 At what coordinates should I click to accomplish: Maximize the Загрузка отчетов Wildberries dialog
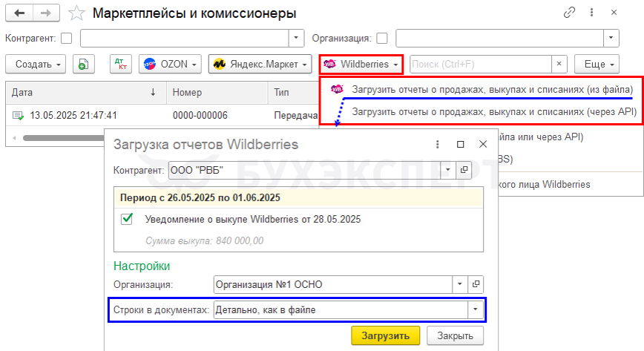(461, 144)
